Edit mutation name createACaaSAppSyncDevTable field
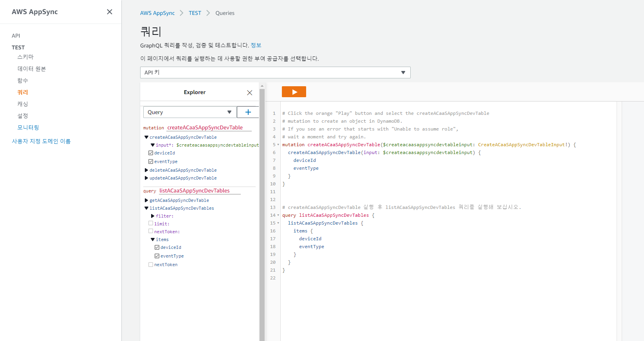Image resolution: width=644 pixels, height=341 pixels. point(209,127)
